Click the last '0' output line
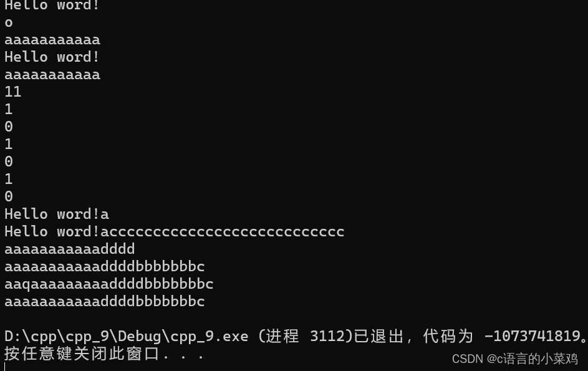 [x=9, y=196]
